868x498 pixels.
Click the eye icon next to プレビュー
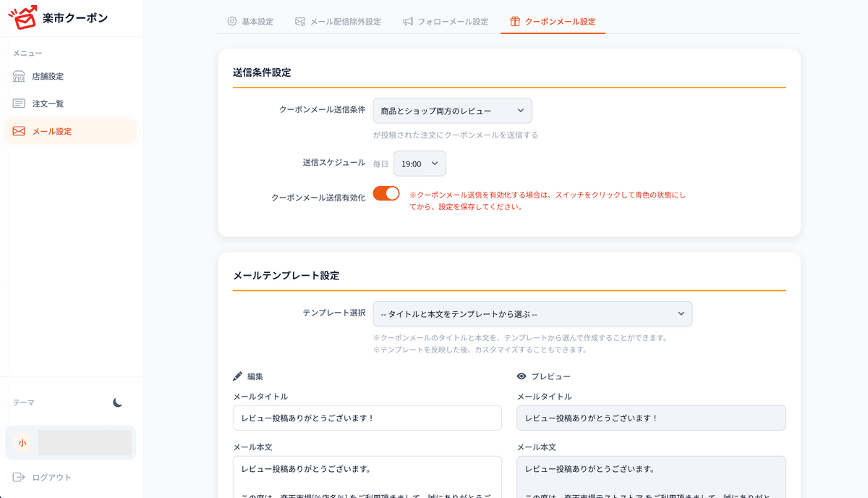(x=522, y=376)
